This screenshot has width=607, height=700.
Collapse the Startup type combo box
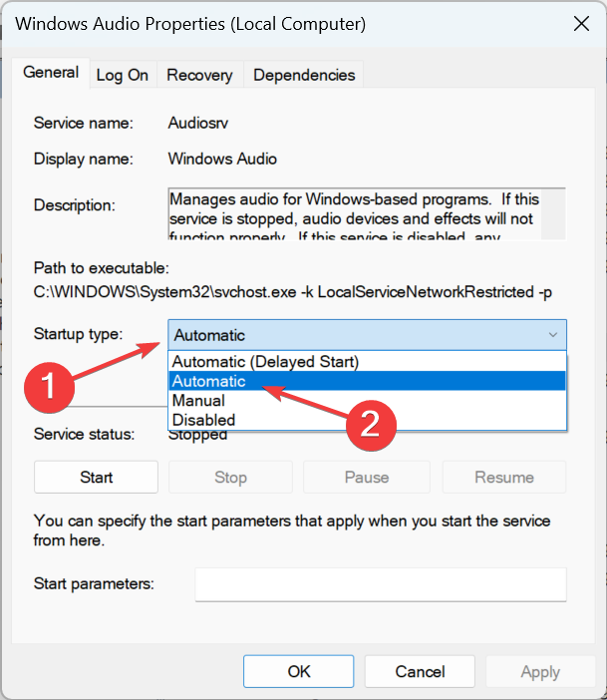point(553,335)
